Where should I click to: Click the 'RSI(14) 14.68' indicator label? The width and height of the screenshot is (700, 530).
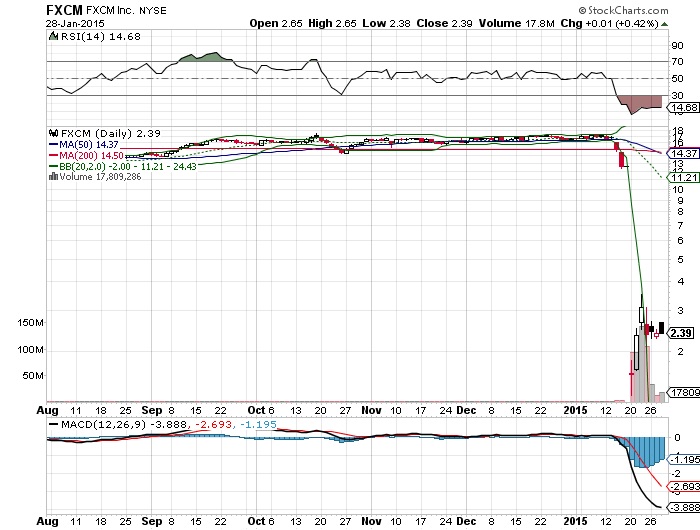(x=100, y=37)
